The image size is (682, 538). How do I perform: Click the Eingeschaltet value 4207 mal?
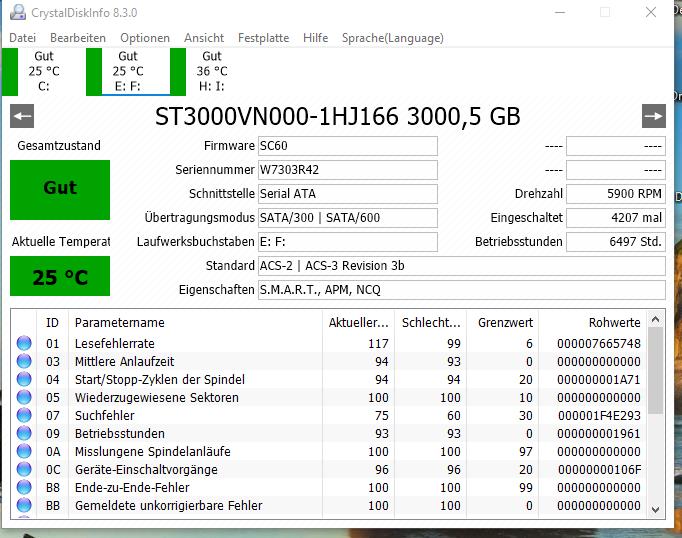(616, 217)
